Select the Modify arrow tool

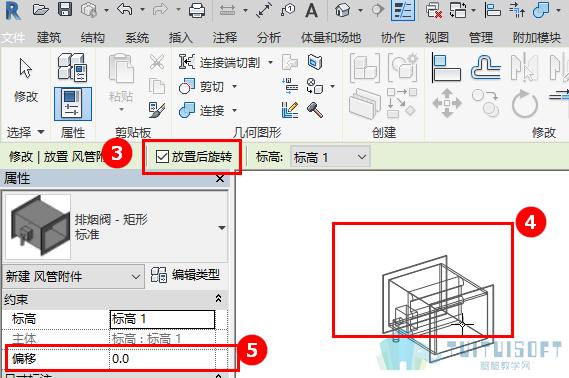26,79
